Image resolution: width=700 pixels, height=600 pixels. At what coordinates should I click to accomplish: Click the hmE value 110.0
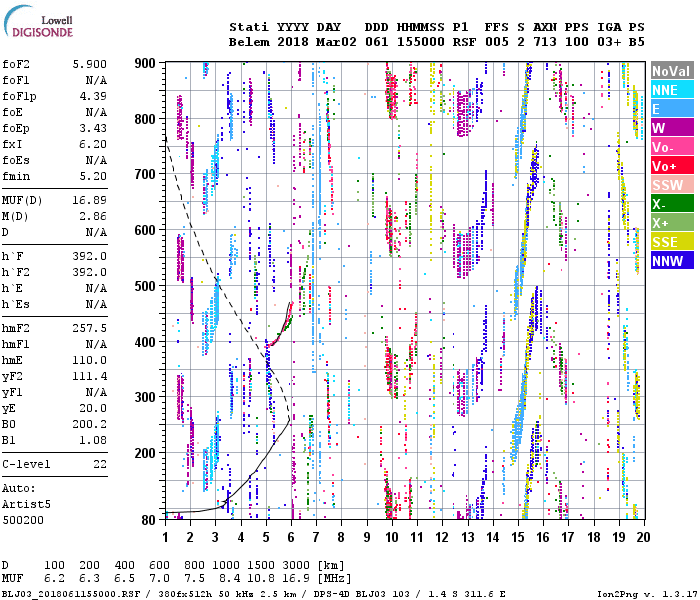point(89,360)
